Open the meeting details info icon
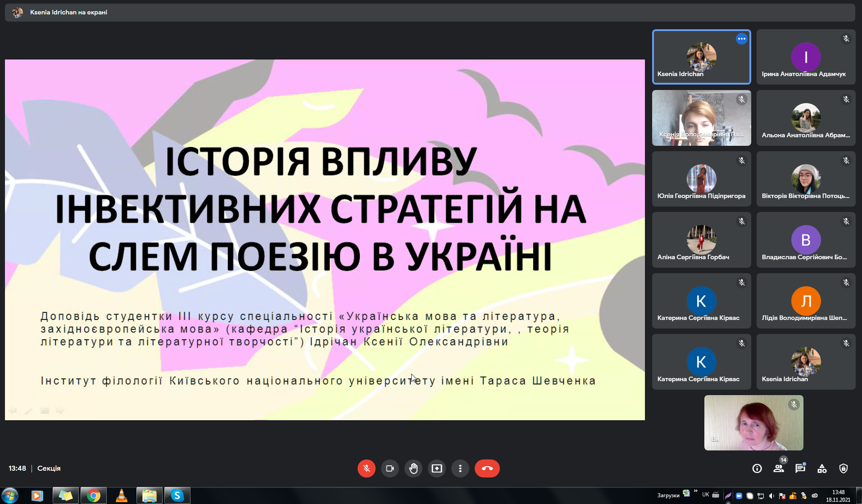 757,468
